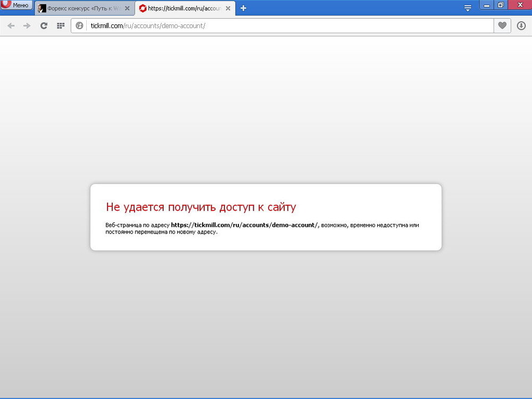Go forward to next page
532x399 pixels.
pos(27,26)
